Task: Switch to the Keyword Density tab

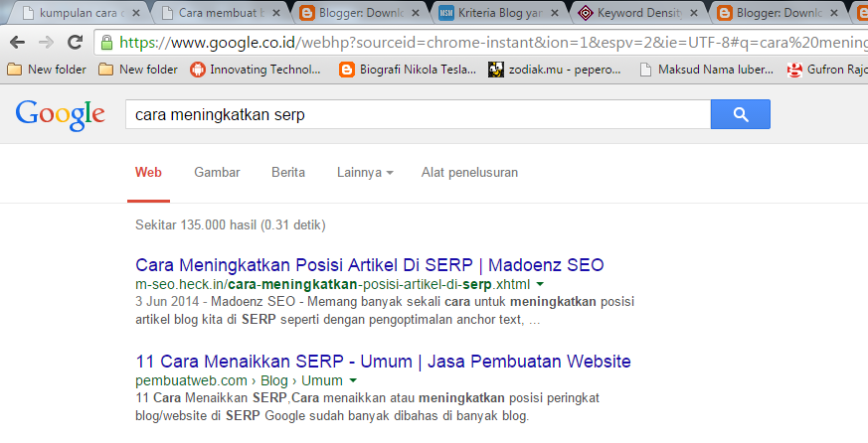Action: click(x=636, y=13)
